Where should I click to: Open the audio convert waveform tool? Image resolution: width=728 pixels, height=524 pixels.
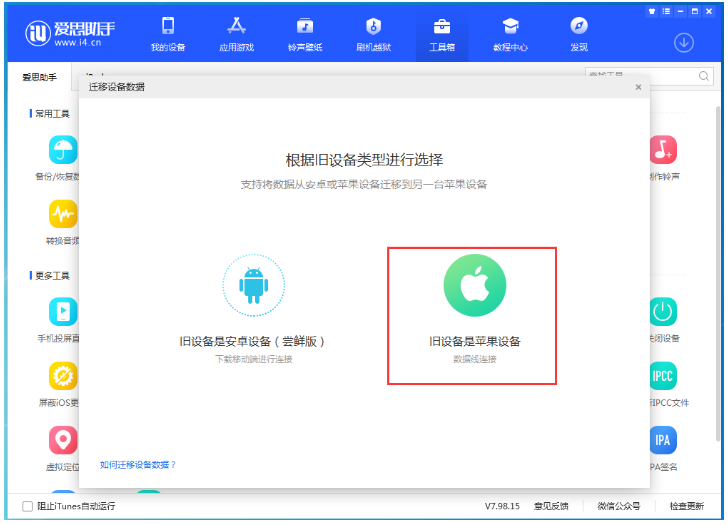coord(63,214)
